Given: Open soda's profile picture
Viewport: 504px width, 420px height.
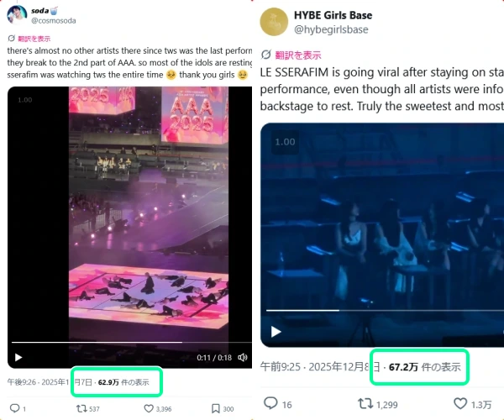Looking at the screenshot, I should [15, 14].
